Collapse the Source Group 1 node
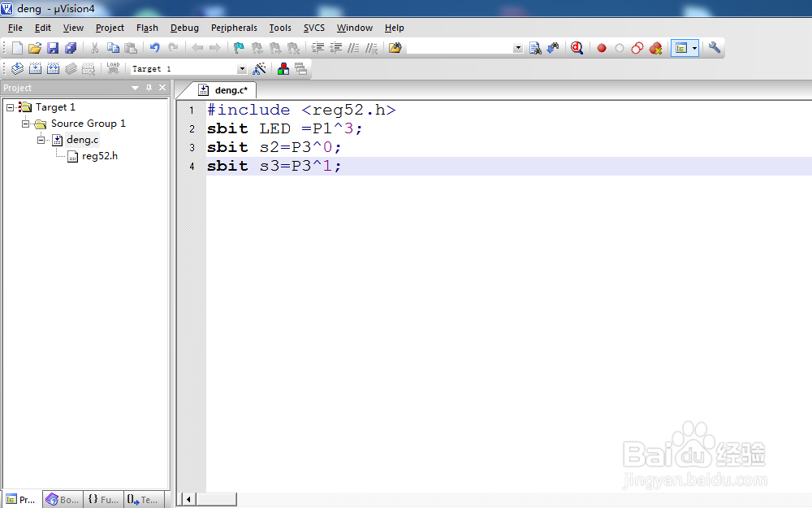The image size is (812, 508). point(25,124)
